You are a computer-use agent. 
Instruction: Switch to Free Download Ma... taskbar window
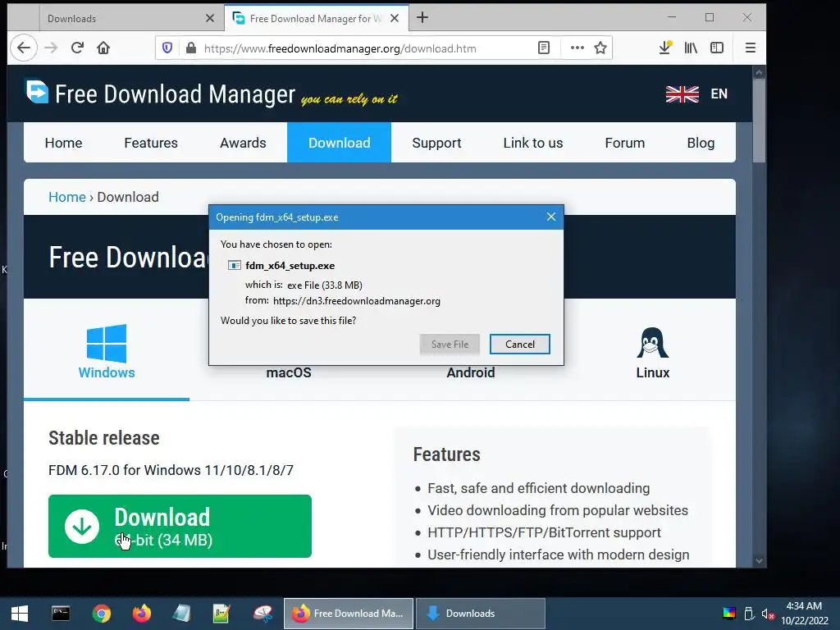[x=348, y=614]
